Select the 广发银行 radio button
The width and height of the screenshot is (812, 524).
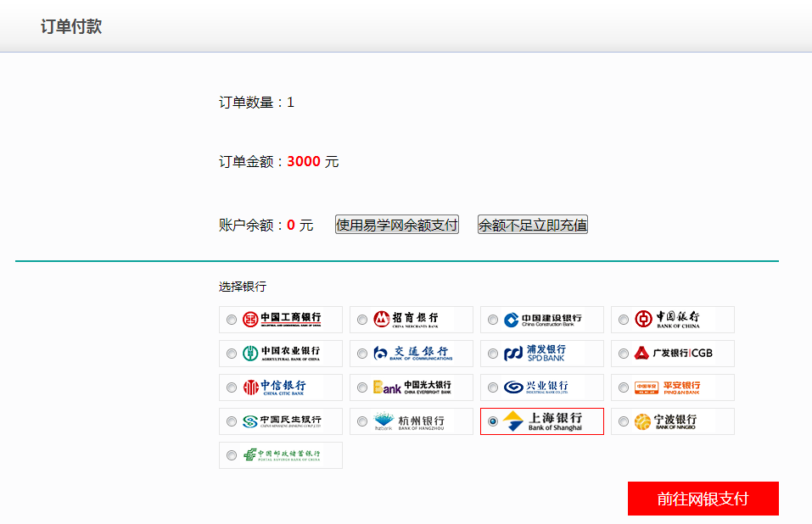click(x=624, y=354)
